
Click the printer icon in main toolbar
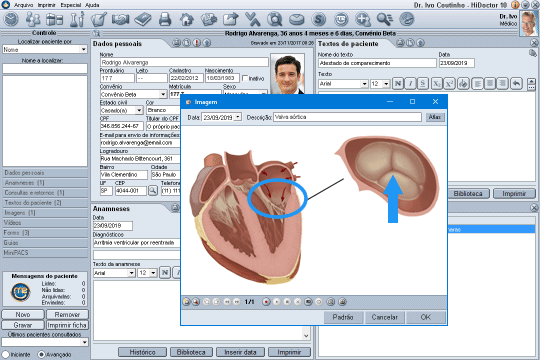[x=165, y=19]
